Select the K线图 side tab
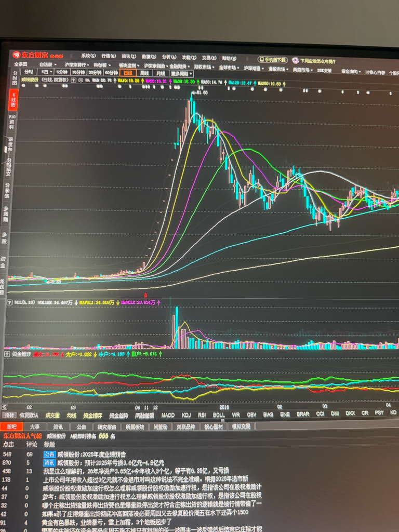Screen dimensions: 399x532 click(x=13, y=99)
